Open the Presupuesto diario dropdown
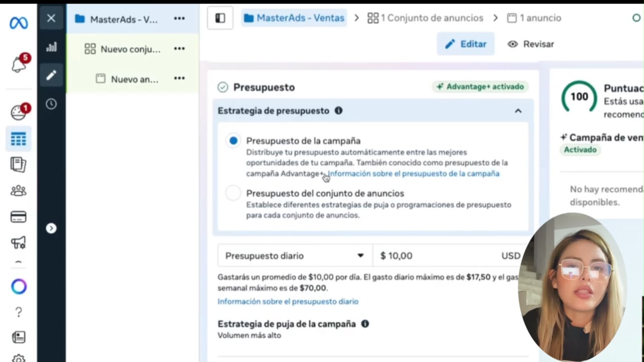This screenshot has width=644, height=362. coord(295,256)
